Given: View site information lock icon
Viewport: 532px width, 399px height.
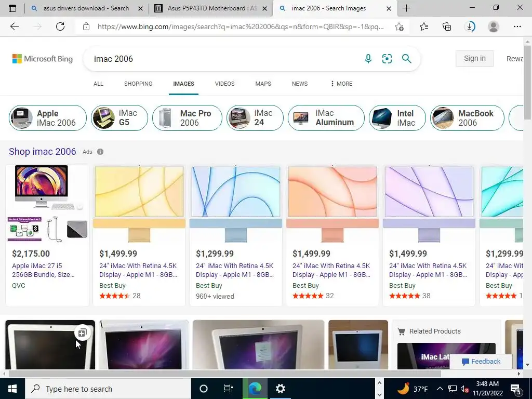Looking at the screenshot, I should coord(86,26).
